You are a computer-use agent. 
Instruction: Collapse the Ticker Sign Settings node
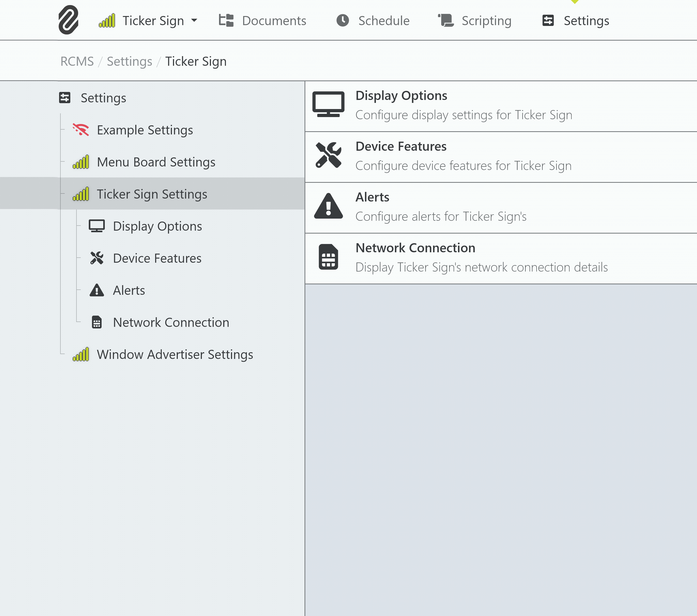coord(152,194)
